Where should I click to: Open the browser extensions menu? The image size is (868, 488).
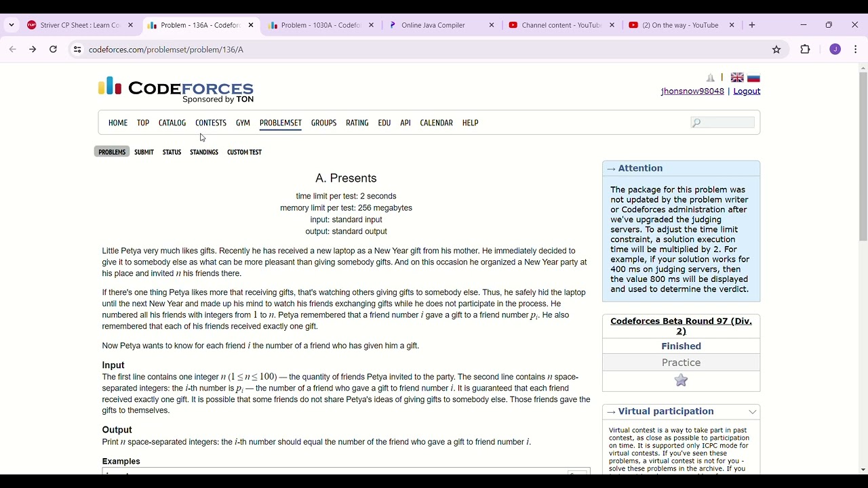click(806, 49)
